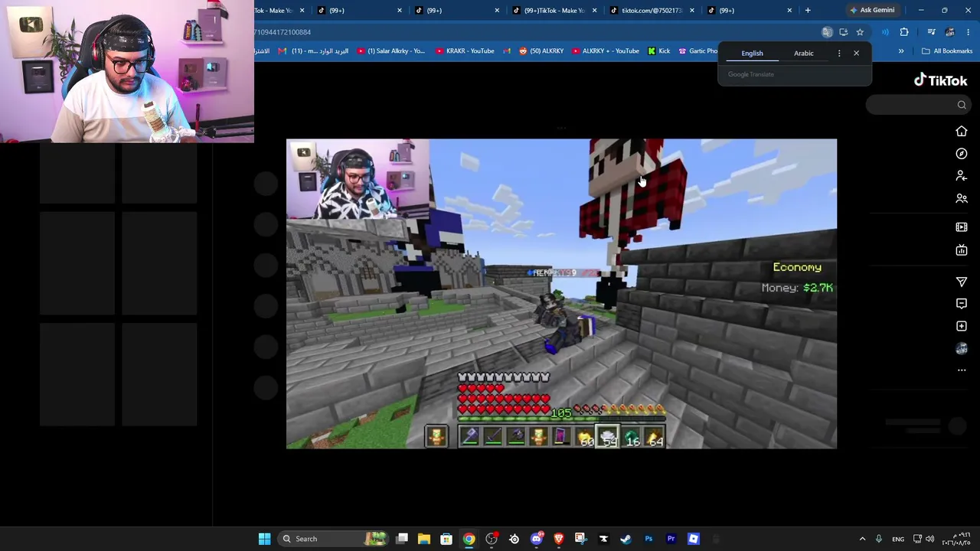Open the taskbar clock and date
The width and height of the screenshot is (980, 551).
tap(957, 539)
